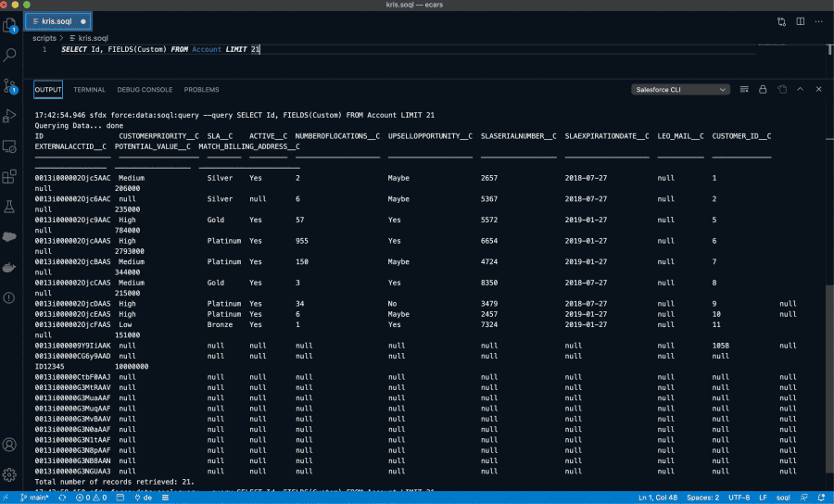Click the scripts breadcrumb
The height and width of the screenshot is (504, 834).
(x=44, y=38)
